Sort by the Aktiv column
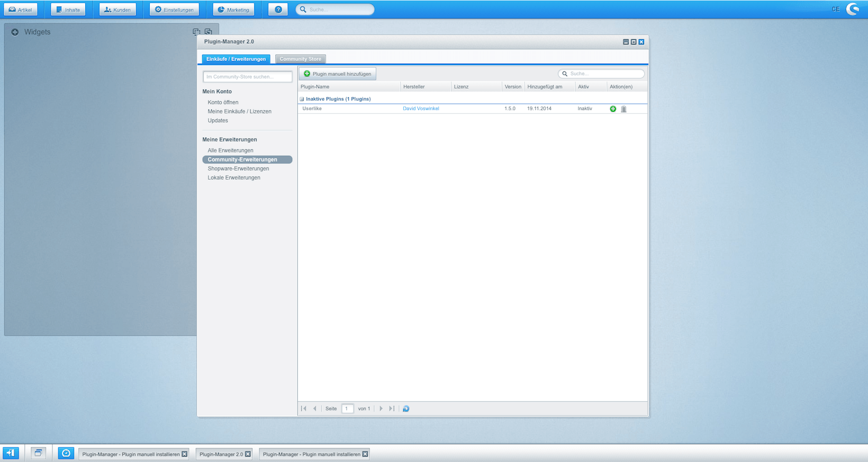 [x=591, y=86]
